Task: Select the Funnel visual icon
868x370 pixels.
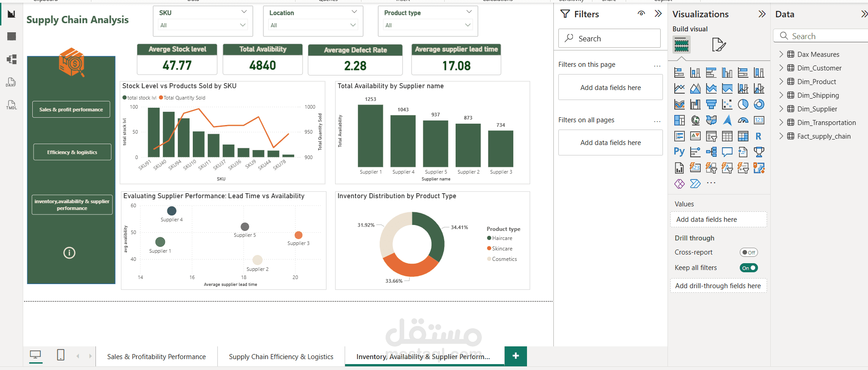Action: (711, 105)
